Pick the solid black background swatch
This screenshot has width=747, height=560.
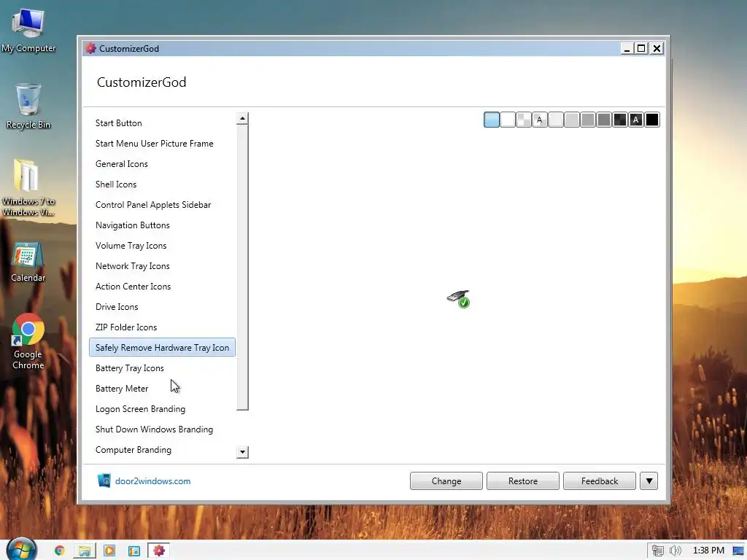pos(651,120)
